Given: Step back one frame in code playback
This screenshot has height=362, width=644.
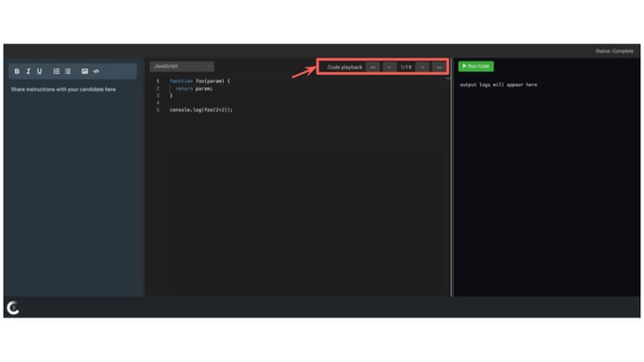Looking at the screenshot, I should point(389,67).
